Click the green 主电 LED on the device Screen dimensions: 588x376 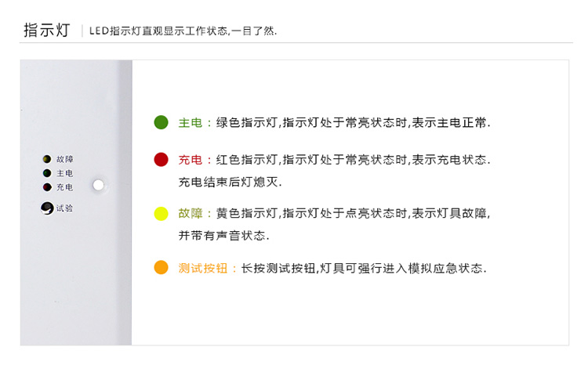point(47,173)
